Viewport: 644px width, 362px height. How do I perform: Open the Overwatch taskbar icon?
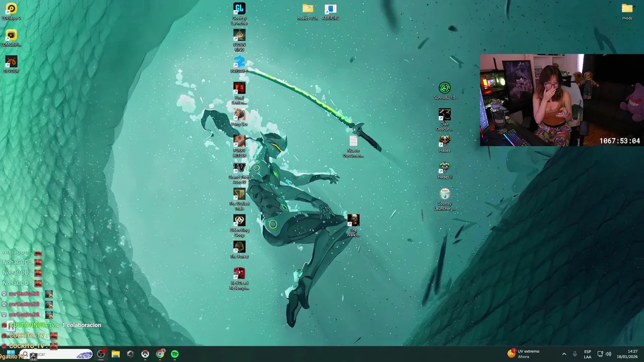[145, 354]
